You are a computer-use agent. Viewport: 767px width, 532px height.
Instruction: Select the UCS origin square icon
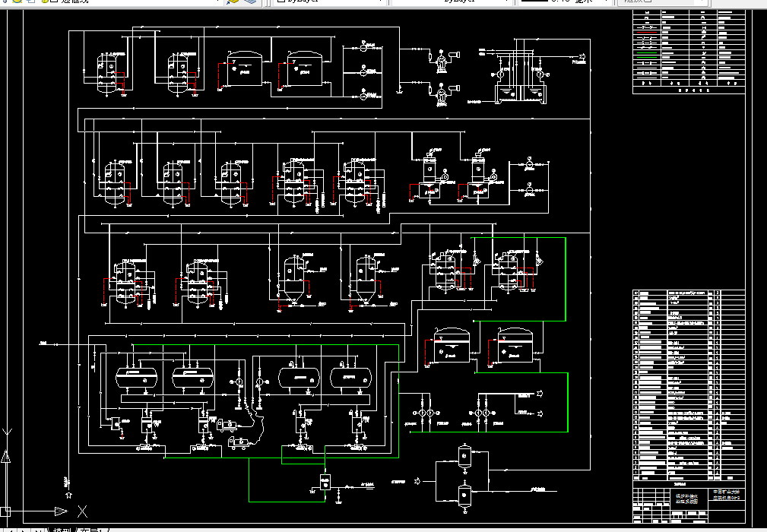tap(5, 512)
